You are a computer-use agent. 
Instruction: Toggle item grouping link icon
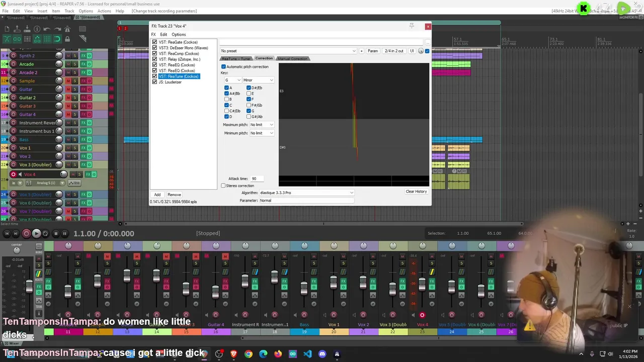[x=17, y=39]
